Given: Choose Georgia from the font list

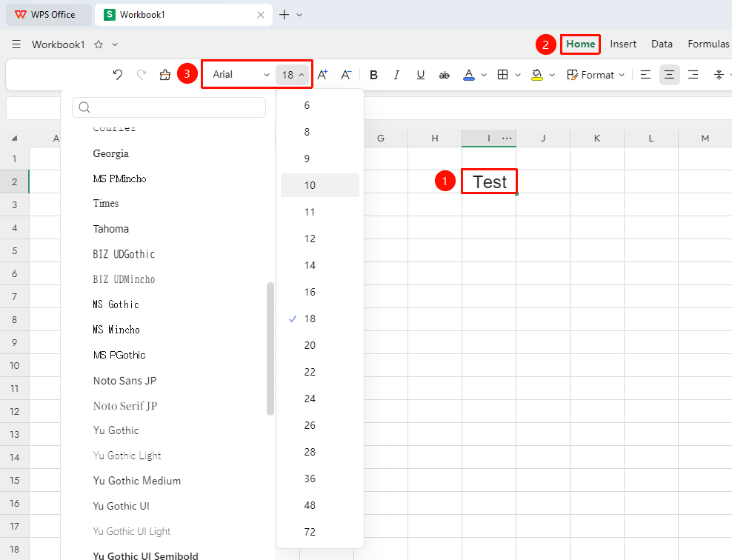Looking at the screenshot, I should coord(110,153).
